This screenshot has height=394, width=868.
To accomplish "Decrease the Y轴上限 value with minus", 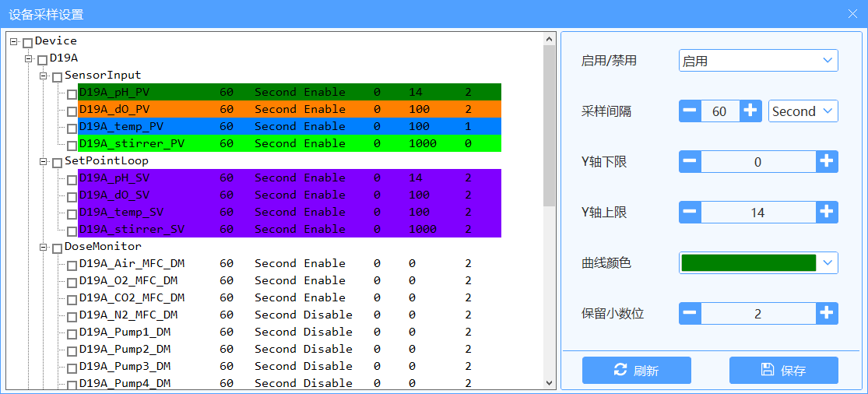I will (x=691, y=213).
